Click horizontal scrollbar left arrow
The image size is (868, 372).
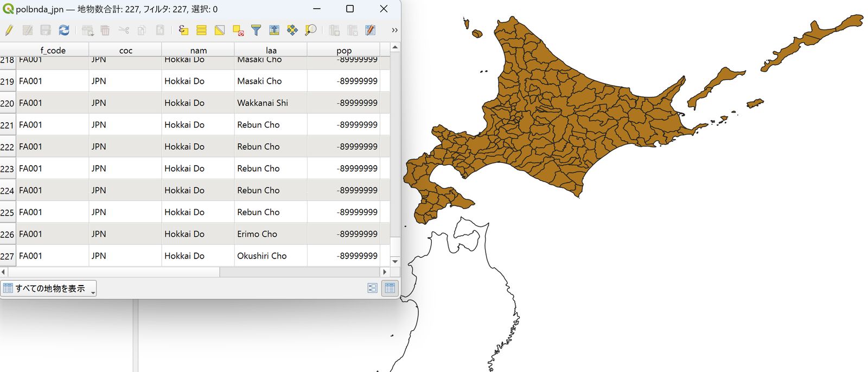pos(3,272)
